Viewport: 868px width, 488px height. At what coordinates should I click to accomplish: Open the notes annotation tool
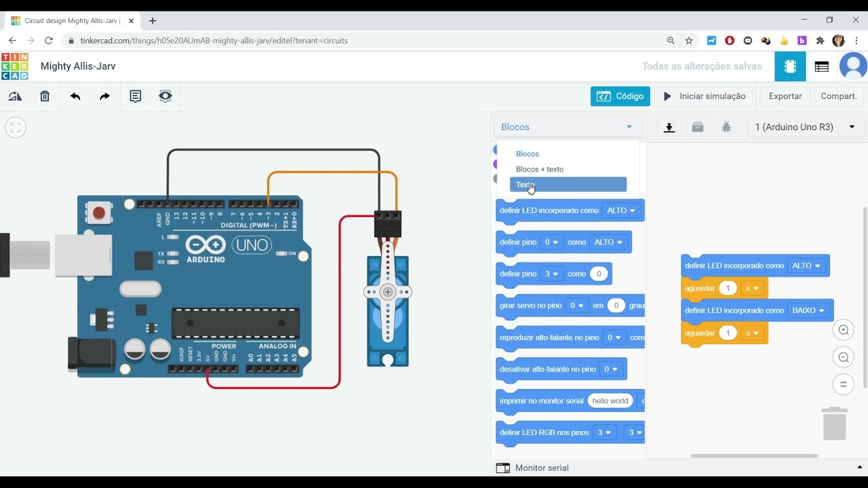(x=136, y=96)
